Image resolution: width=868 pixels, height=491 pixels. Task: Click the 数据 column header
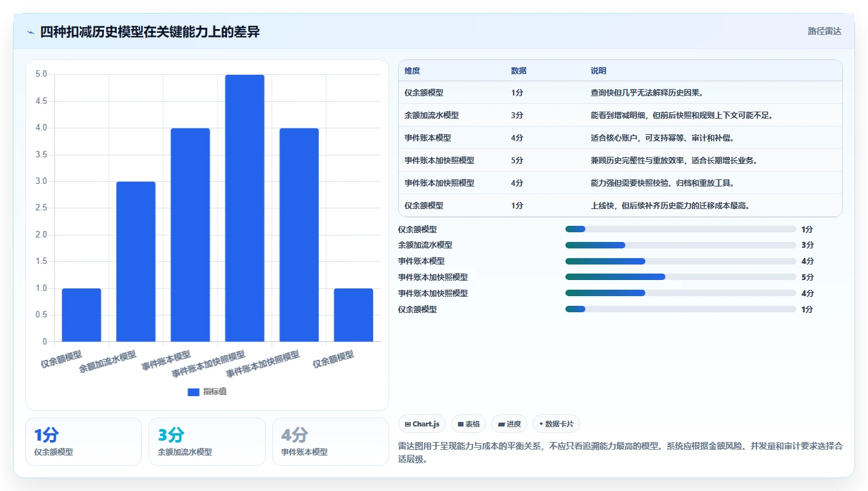pos(519,71)
